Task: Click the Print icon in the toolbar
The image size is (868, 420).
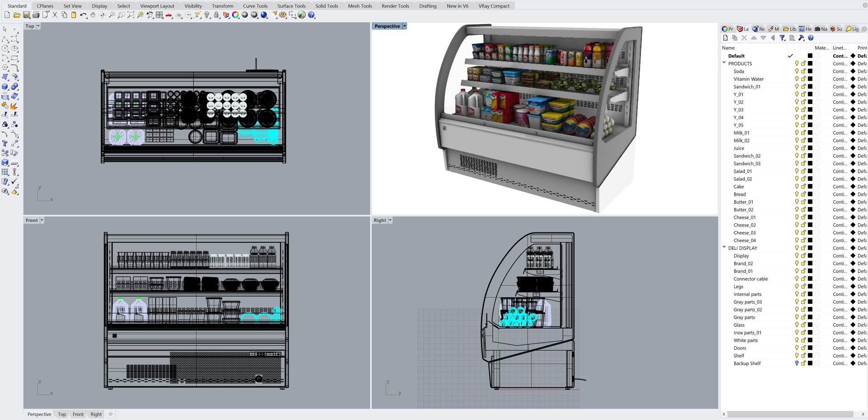Action: click(x=36, y=15)
